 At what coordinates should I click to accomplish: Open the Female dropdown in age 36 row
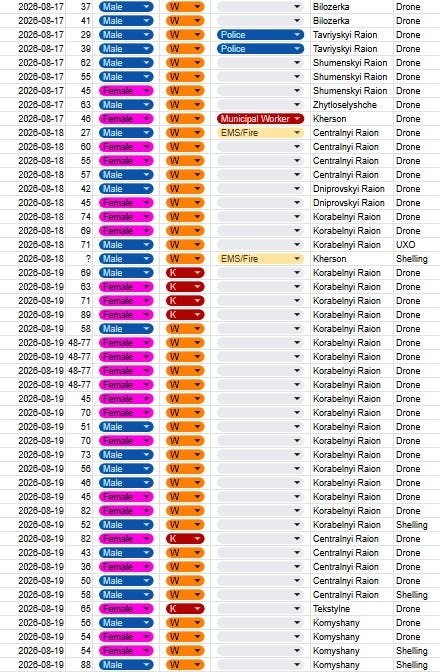[126, 567]
